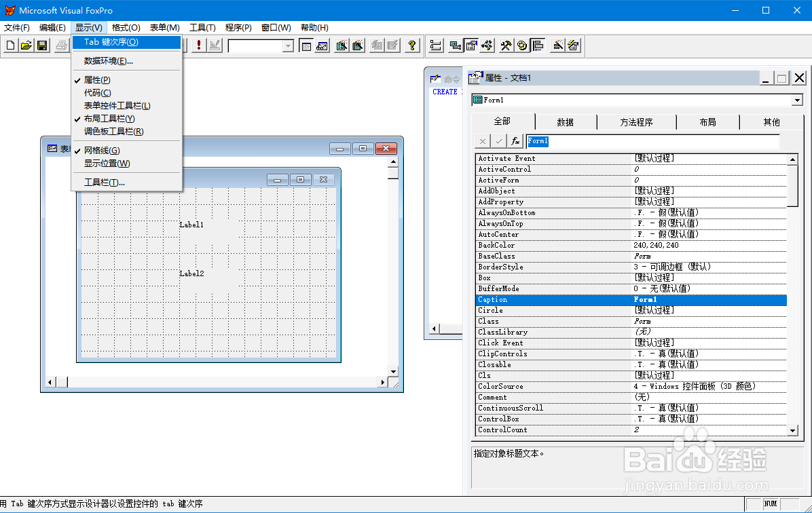
Task: Enable 表单控件工具栏(L) in the menu
Action: coord(126,106)
